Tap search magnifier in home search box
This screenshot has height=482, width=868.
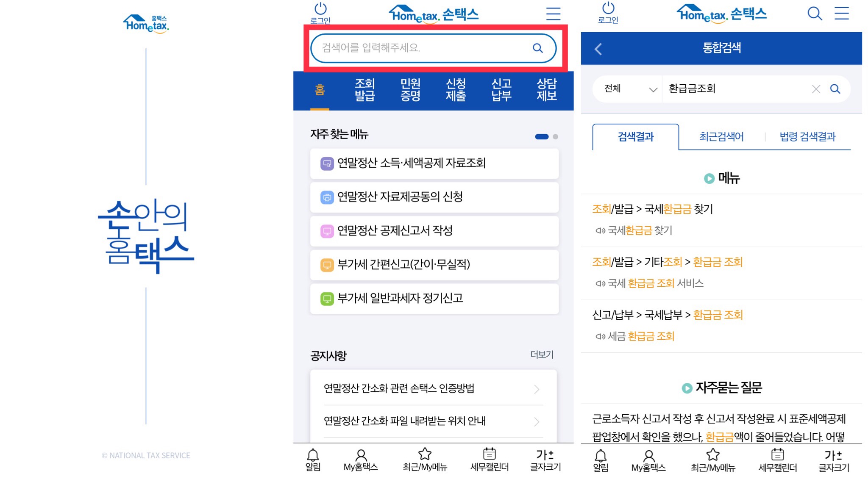pyautogui.click(x=538, y=48)
